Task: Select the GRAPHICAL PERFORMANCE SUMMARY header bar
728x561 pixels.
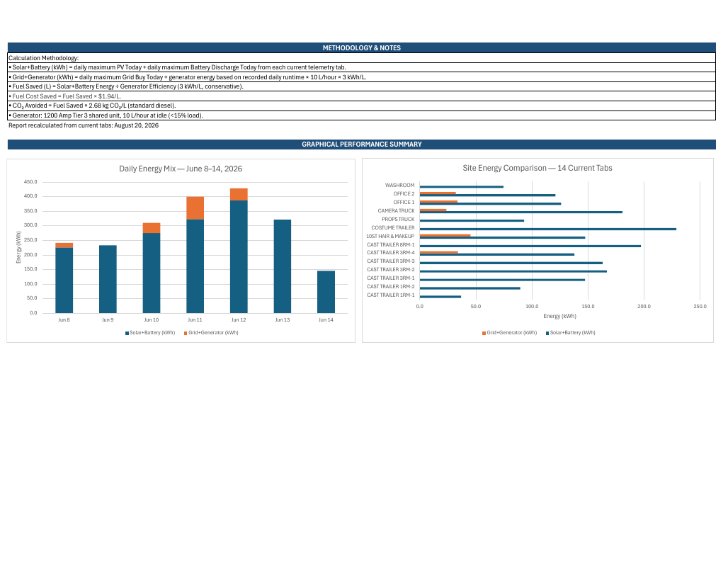Action: [x=362, y=144]
